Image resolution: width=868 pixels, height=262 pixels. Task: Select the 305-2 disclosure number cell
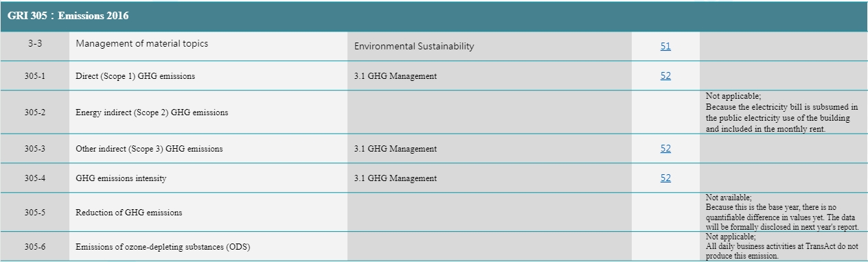[35, 112]
